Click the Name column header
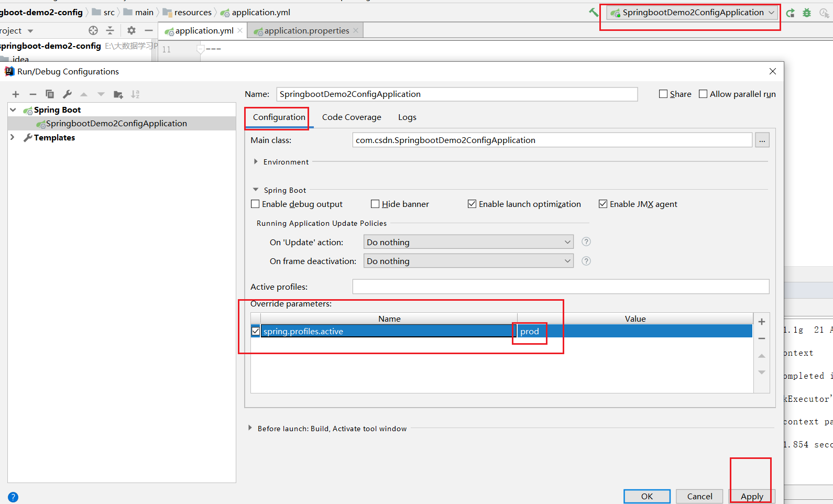This screenshot has width=833, height=504. [389, 319]
